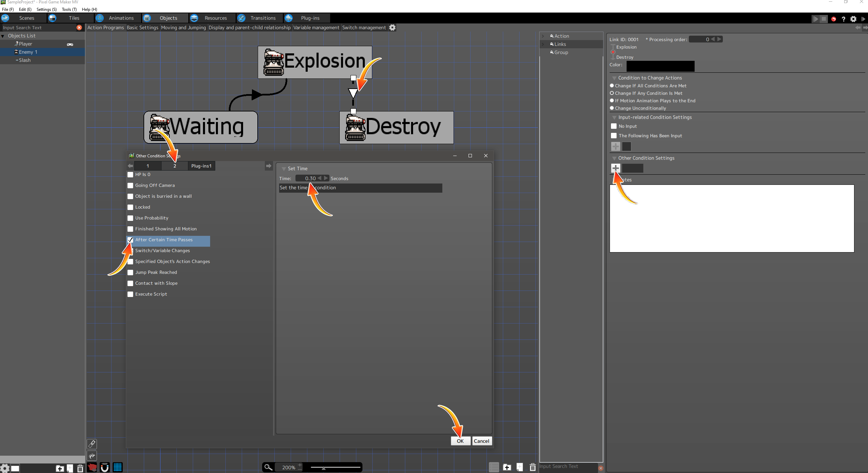Screen dimensions: 868x473
Task: Click the black Color swatch
Action: click(660, 66)
